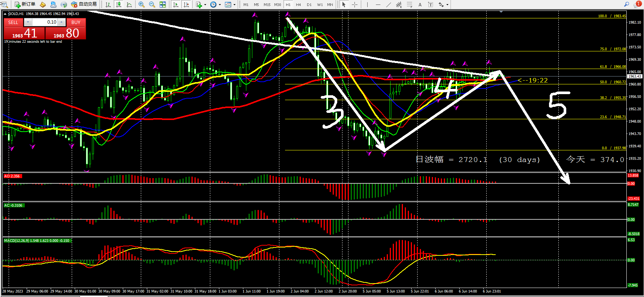Select the Fibonacci retracement tool
644x297 pixels.
coord(409,4)
